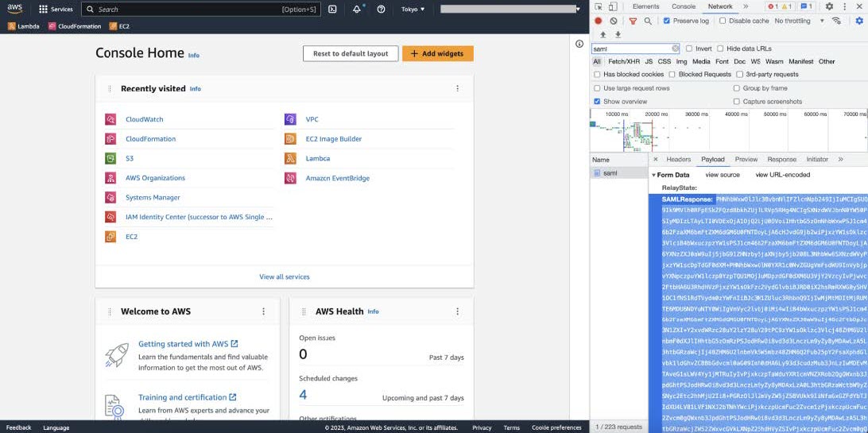Clear the network log
Image resolution: width=868 pixels, height=433 pixels.
tap(614, 21)
